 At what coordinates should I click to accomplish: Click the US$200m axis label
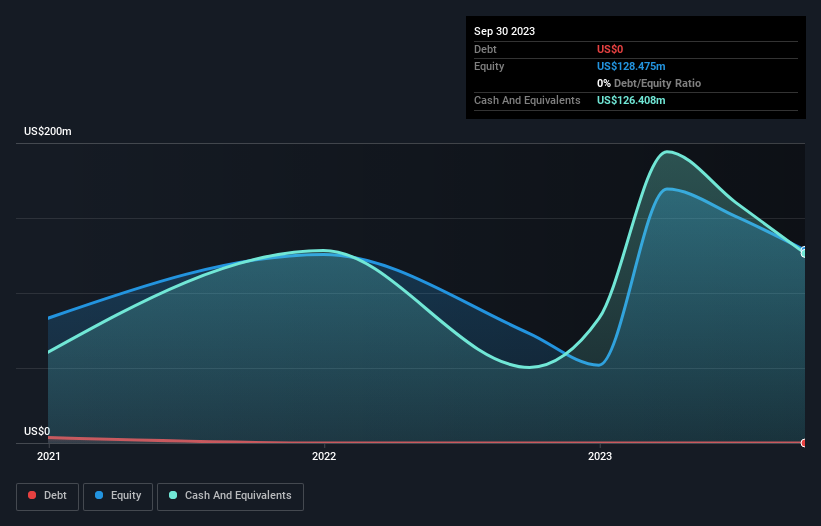coord(48,131)
